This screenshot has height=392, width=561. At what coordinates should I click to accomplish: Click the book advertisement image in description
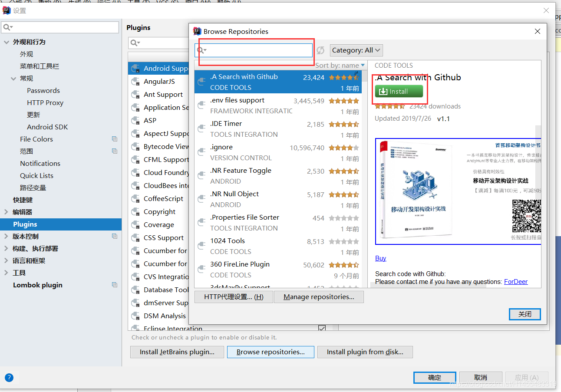pyautogui.click(x=458, y=191)
